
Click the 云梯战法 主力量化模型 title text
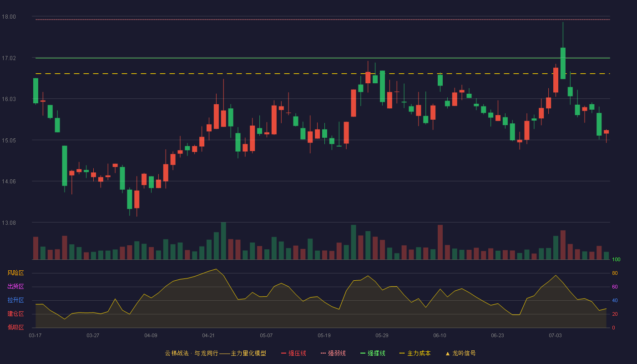(216, 353)
